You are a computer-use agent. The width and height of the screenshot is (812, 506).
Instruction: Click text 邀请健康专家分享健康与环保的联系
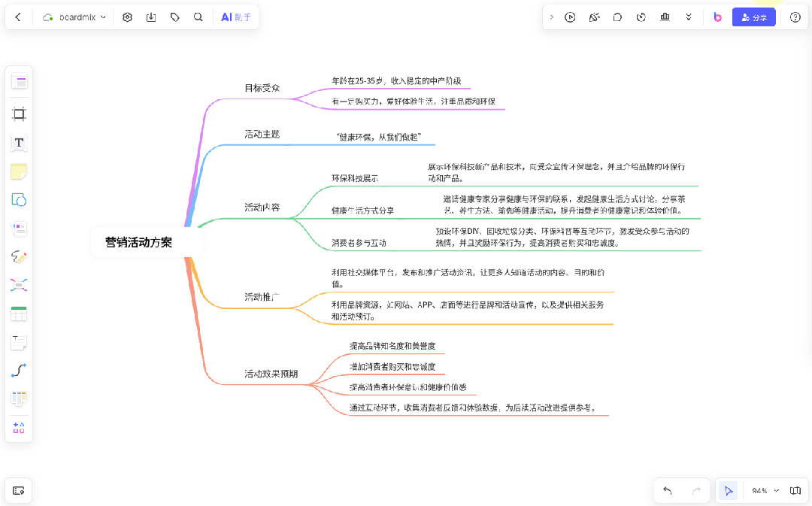(x=507, y=199)
